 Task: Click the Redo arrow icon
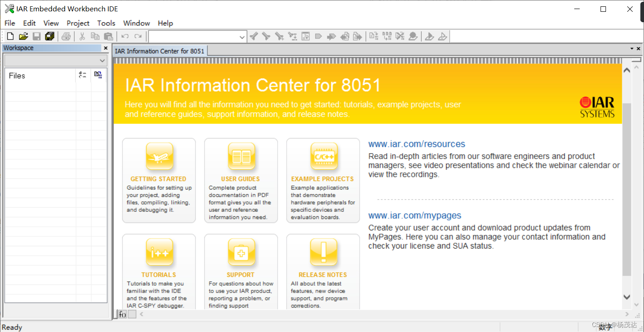point(138,36)
